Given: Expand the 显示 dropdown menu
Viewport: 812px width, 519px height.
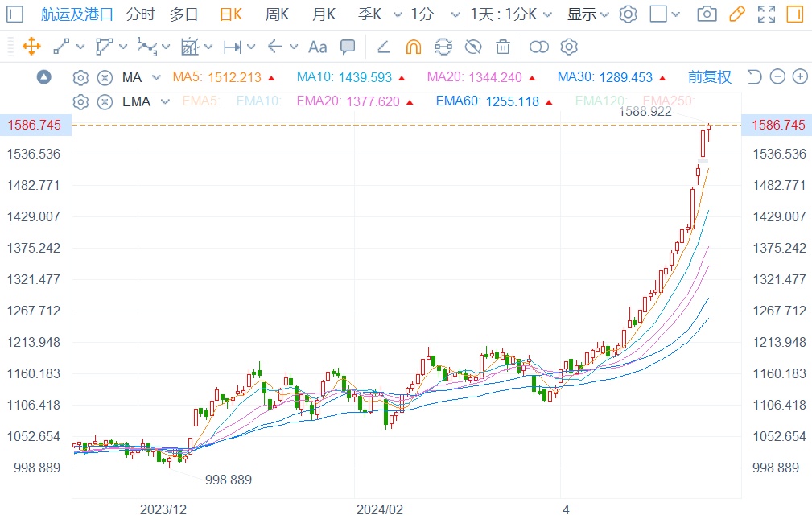Looking at the screenshot, I should pyautogui.click(x=588, y=14).
